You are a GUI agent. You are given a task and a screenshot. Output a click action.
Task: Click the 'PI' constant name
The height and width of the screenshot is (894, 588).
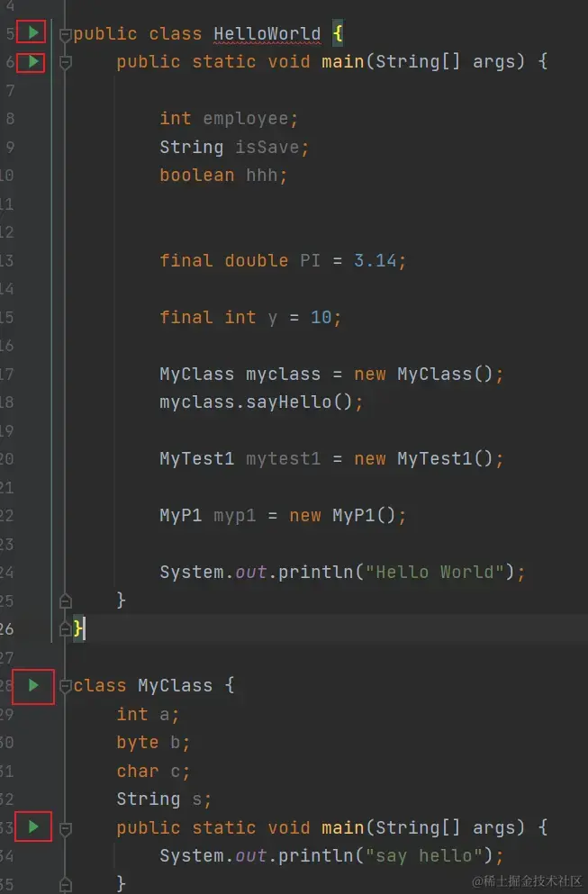(x=310, y=260)
